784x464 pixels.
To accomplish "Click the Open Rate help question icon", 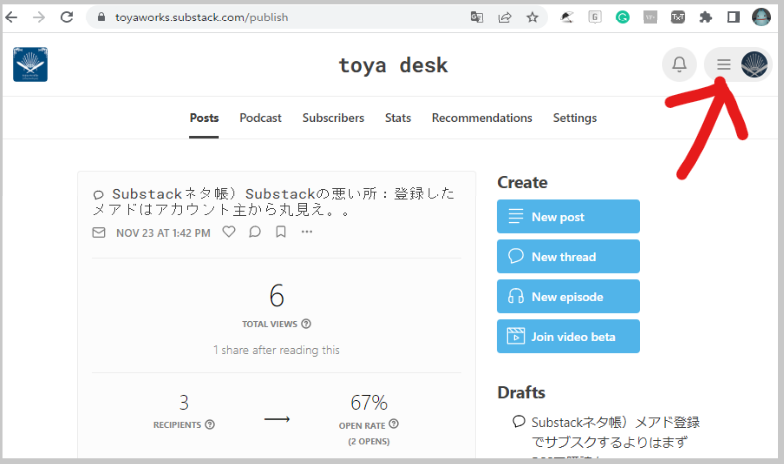I will point(394,424).
